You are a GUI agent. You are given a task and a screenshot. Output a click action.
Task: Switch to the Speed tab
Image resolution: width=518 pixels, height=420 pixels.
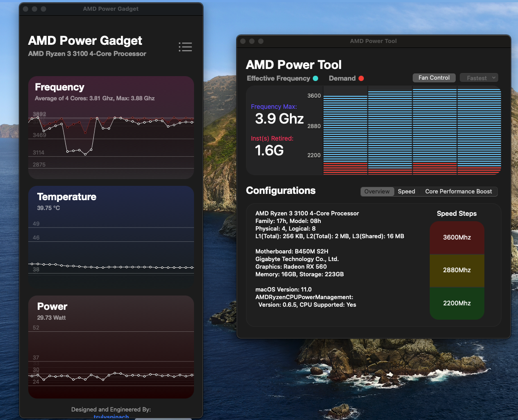click(x=406, y=191)
